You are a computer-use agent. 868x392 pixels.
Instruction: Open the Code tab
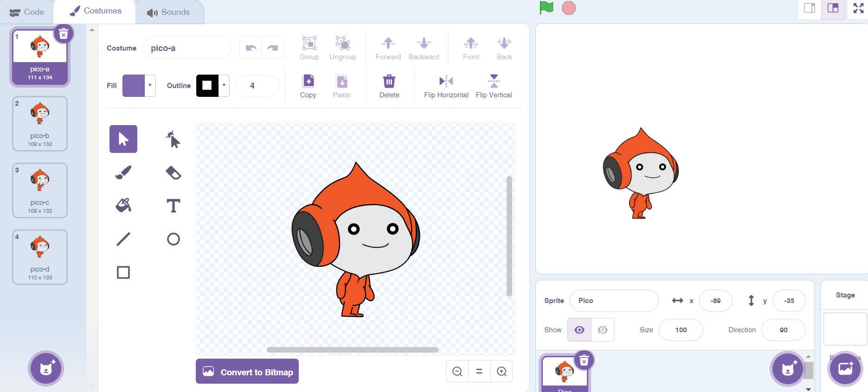click(27, 12)
